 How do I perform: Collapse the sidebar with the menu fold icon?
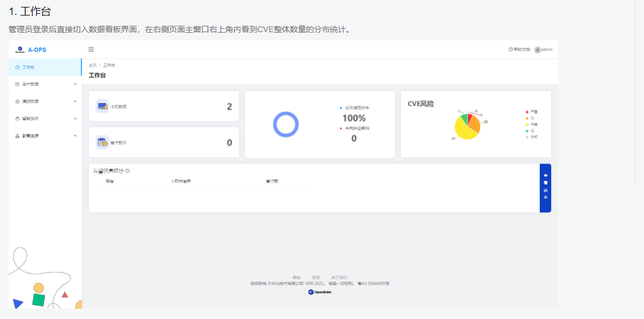pyautogui.click(x=91, y=50)
